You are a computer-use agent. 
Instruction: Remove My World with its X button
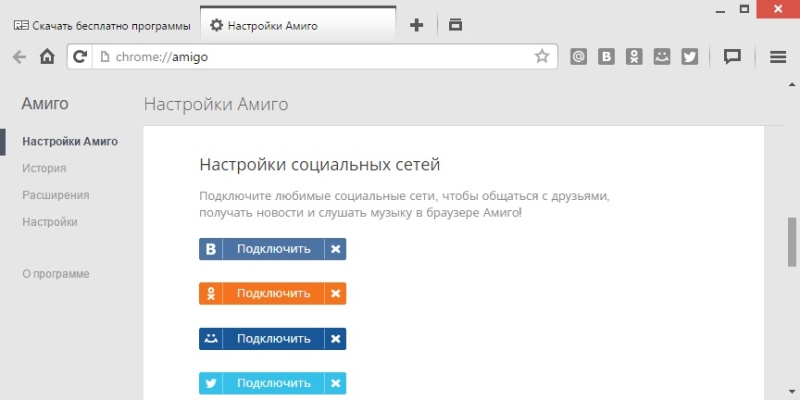pyautogui.click(x=335, y=338)
